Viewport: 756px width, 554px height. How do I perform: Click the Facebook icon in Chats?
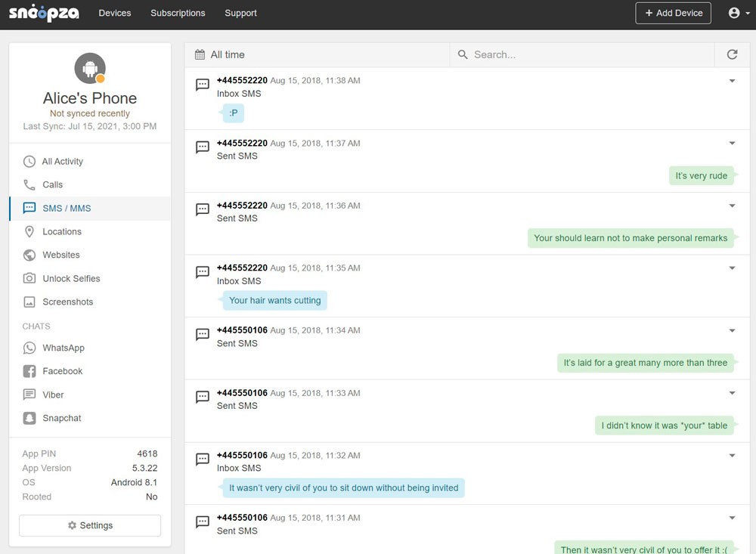pyautogui.click(x=29, y=371)
